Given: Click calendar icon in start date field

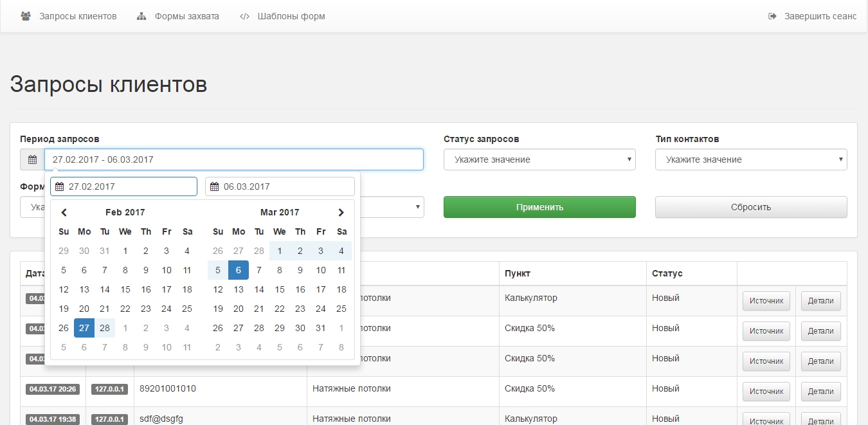Looking at the screenshot, I should tap(60, 186).
